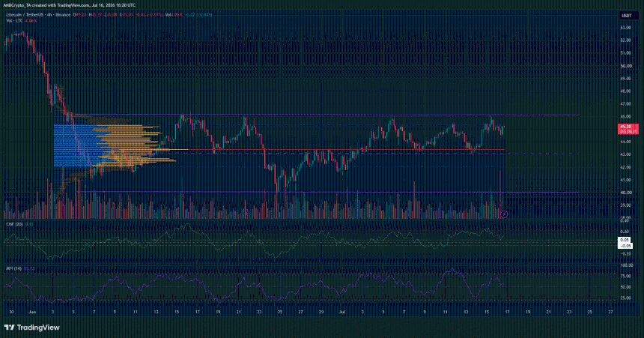Screen dimensions: 644x338
Task: Click the TradingView logo
Action: pyautogui.click(x=32, y=328)
